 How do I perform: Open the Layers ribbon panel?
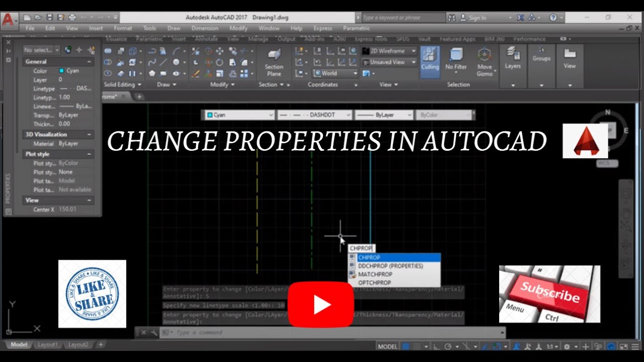point(513,65)
